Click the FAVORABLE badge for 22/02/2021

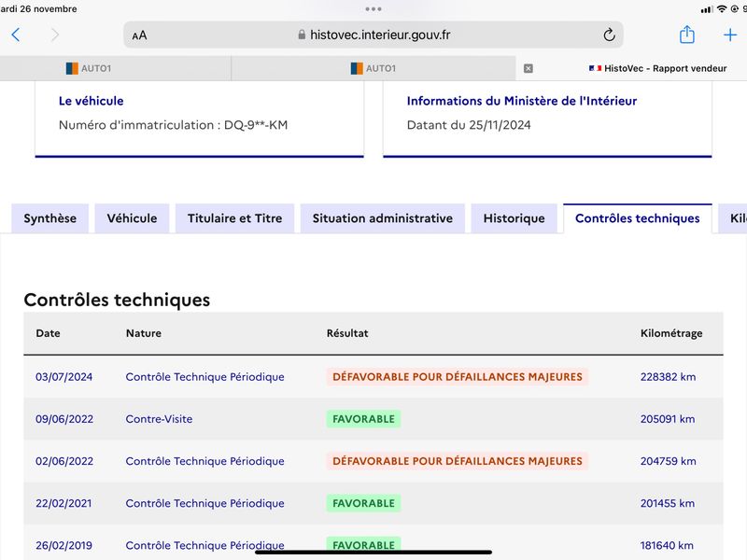coord(363,503)
